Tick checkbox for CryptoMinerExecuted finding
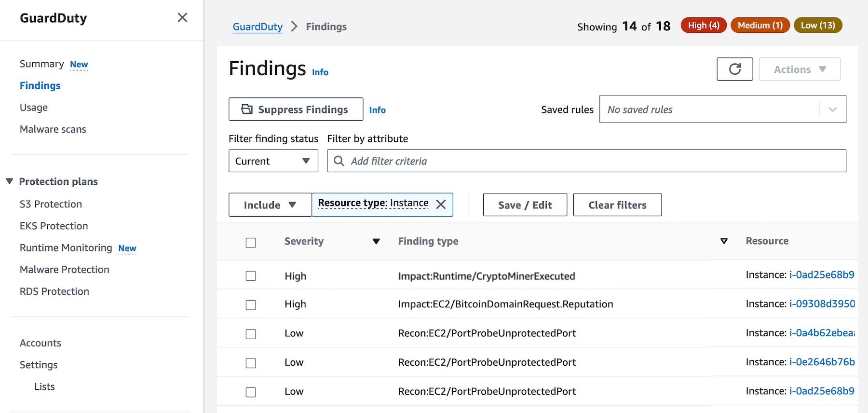This screenshot has width=868, height=413. [251, 276]
